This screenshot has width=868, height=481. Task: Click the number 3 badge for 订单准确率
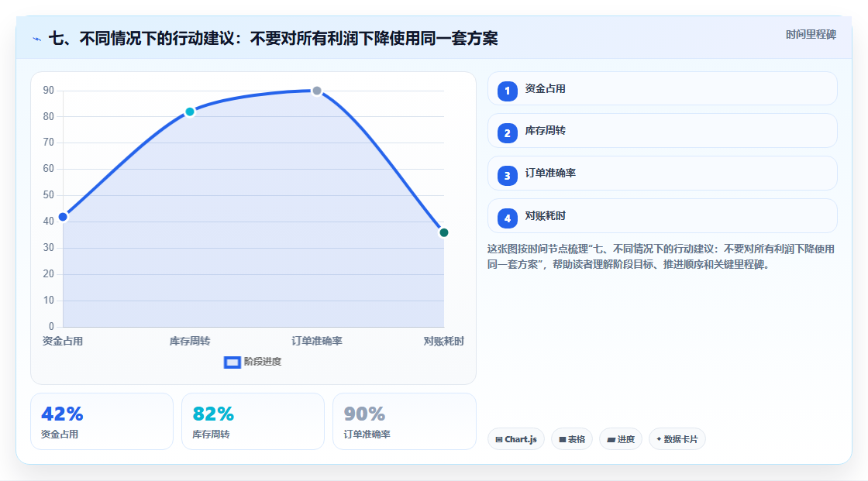pos(507,176)
